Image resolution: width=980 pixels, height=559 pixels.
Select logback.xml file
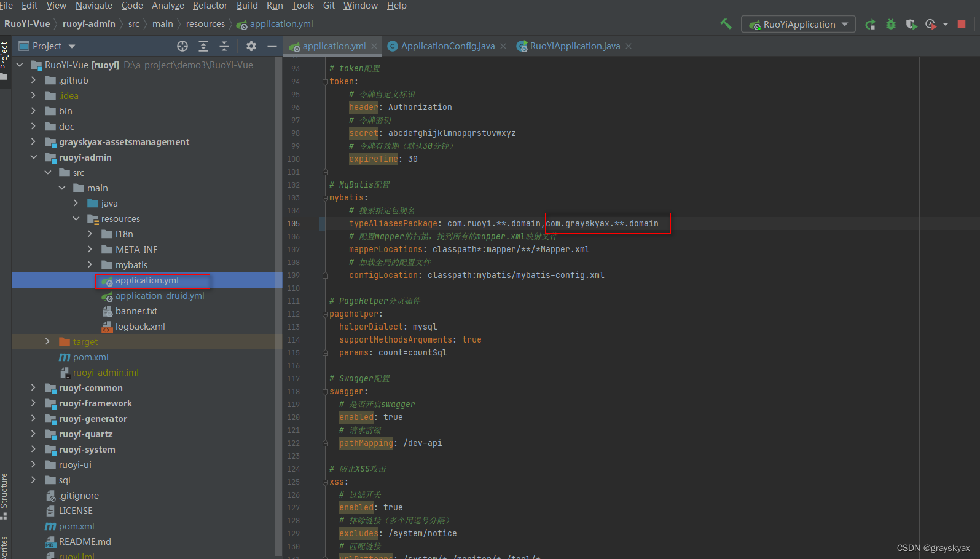pyautogui.click(x=139, y=327)
